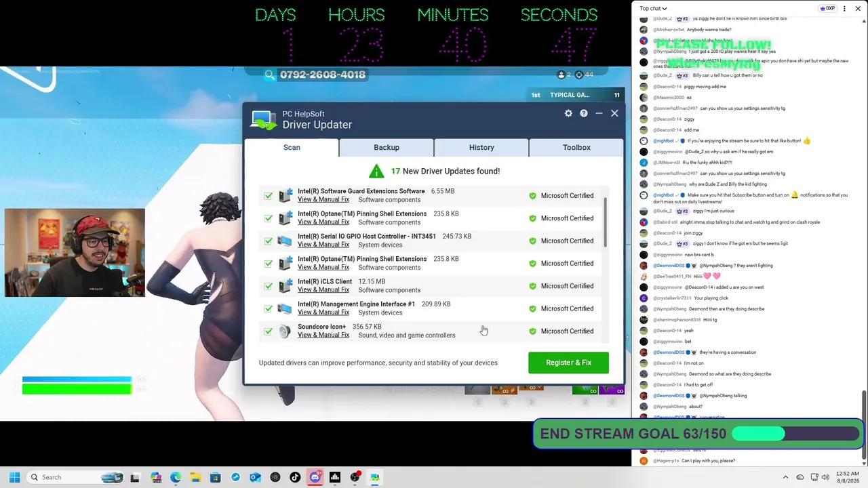The width and height of the screenshot is (868, 488).
Task: Open Outlook from the taskbar
Action: point(255,477)
